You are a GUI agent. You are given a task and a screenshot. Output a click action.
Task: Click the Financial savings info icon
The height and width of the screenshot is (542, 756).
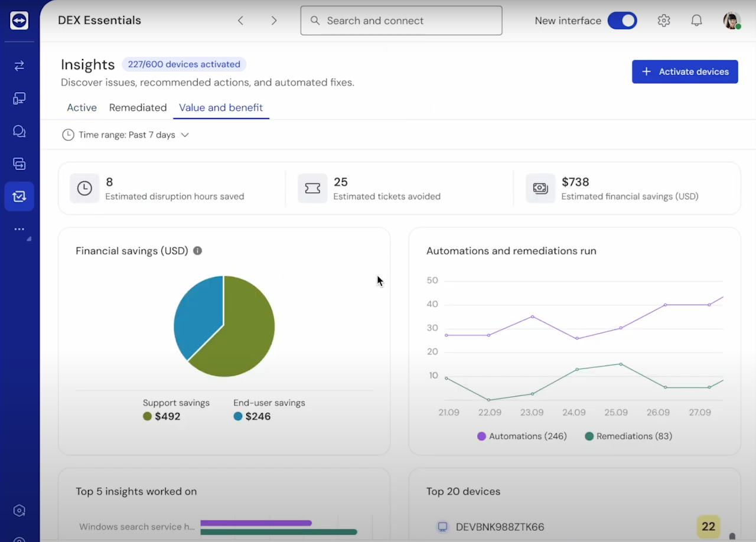(x=197, y=251)
